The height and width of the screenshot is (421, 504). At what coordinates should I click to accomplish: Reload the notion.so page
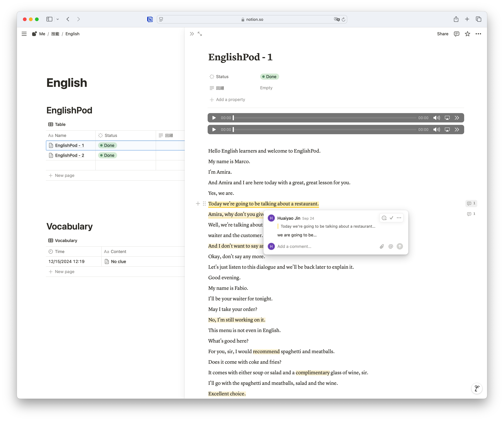point(343,19)
